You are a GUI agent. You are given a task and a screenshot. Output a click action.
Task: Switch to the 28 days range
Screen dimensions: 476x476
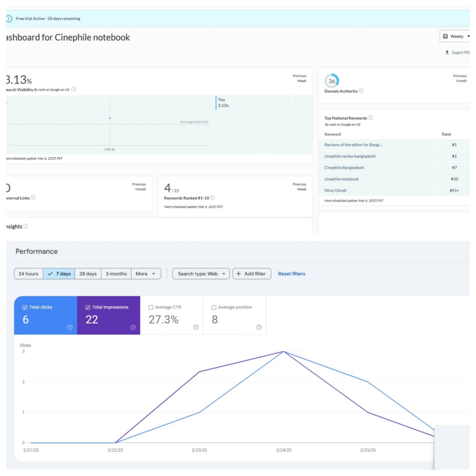(x=88, y=274)
